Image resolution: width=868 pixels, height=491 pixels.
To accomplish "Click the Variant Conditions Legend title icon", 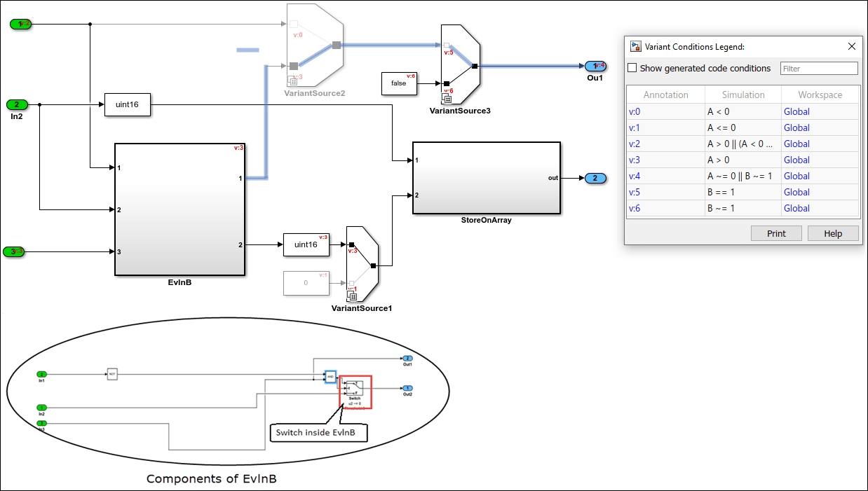I will pyautogui.click(x=636, y=46).
